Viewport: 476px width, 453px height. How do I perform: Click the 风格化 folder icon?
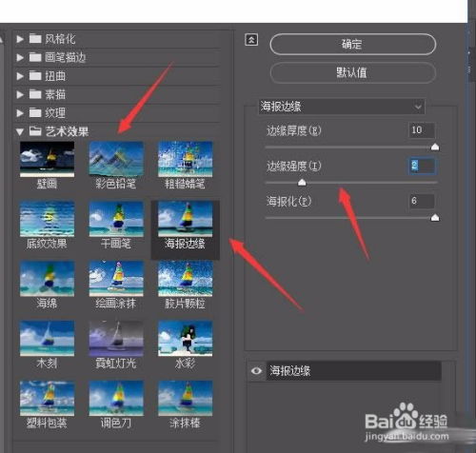(x=35, y=39)
